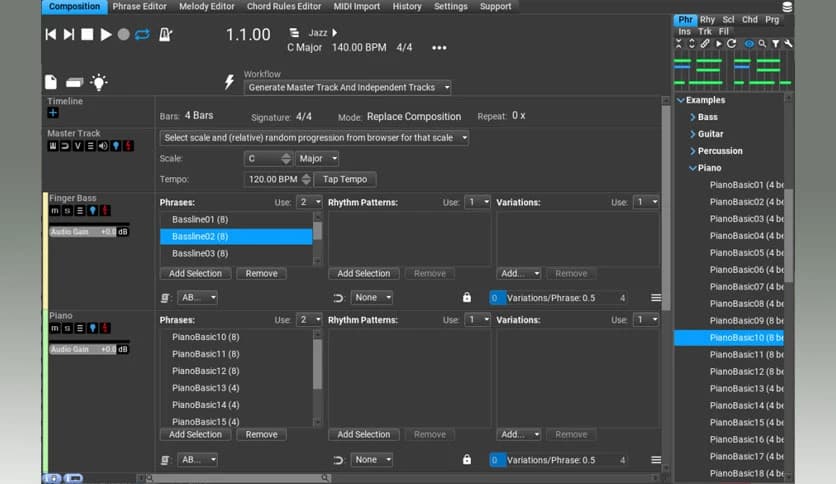Open the Finger Bass AB... pattern dropdown
836x484 pixels.
click(198, 297)
